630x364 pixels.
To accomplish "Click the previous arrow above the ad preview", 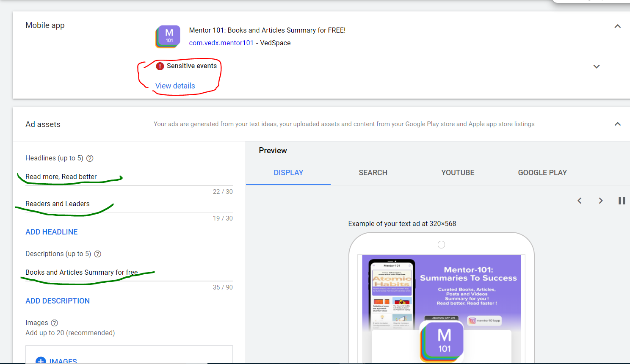I will point(579,201).
